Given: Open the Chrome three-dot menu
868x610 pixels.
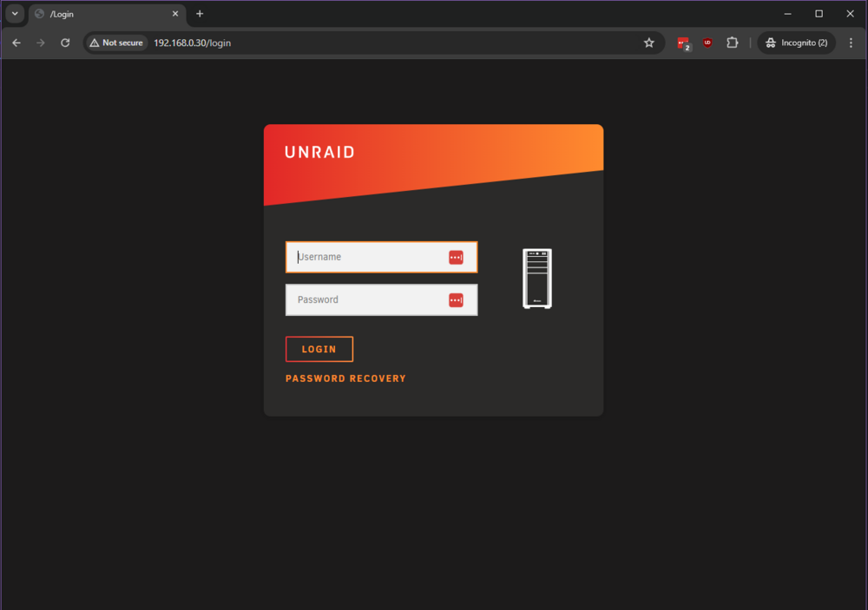Looking at the screenshot, I should [851, 43].
